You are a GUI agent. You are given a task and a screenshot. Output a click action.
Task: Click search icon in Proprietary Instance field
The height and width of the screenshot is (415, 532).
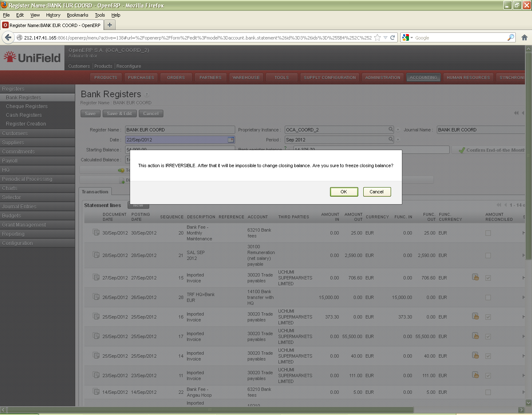pos(391,129)
